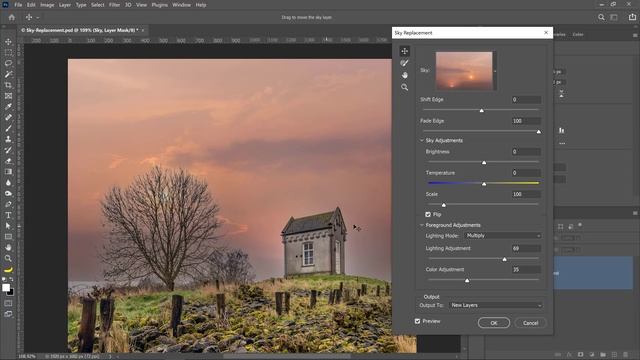Image resolution: width=640 pixels, height=360 pixels.
Task: Open the Lighting Mode Multiply dropdown
Action: tap(503, 236)
